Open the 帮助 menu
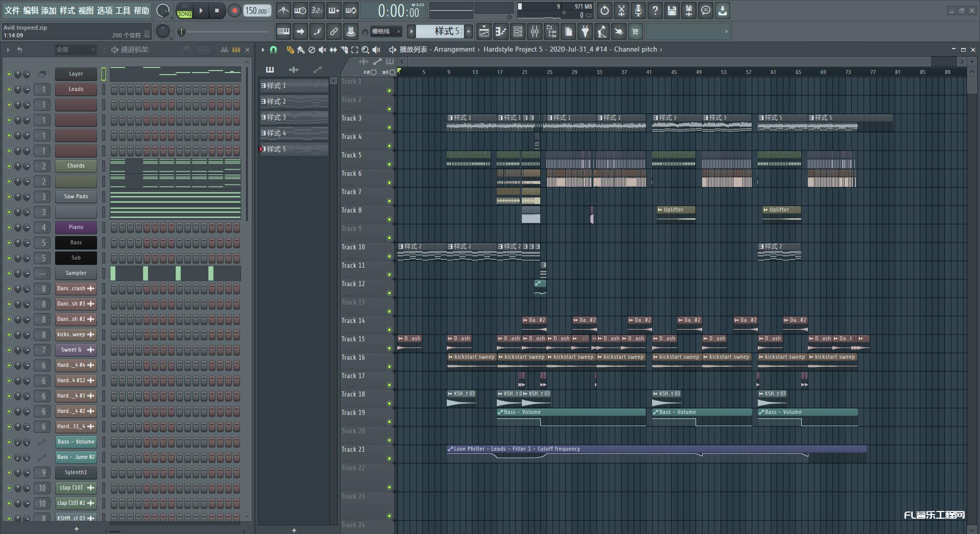Viewport: 980px width, 534px height. pyautogui.click(x=141, y=10)
